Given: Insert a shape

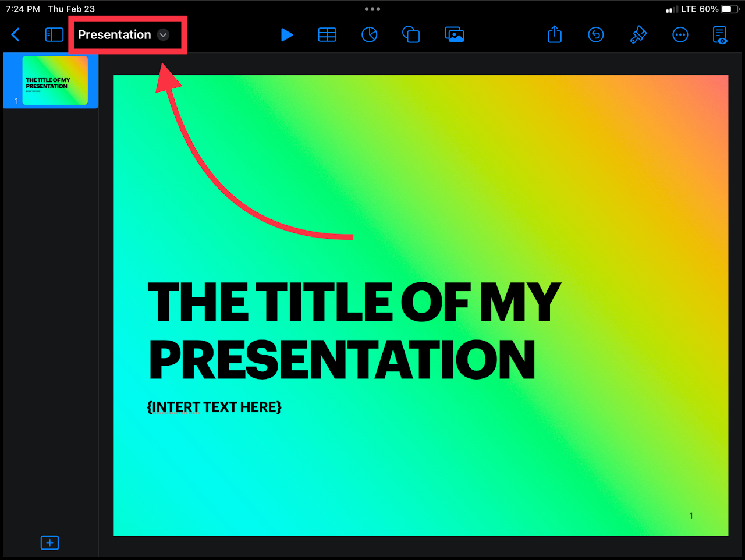Looking at the screenshot, I should 411,35.
